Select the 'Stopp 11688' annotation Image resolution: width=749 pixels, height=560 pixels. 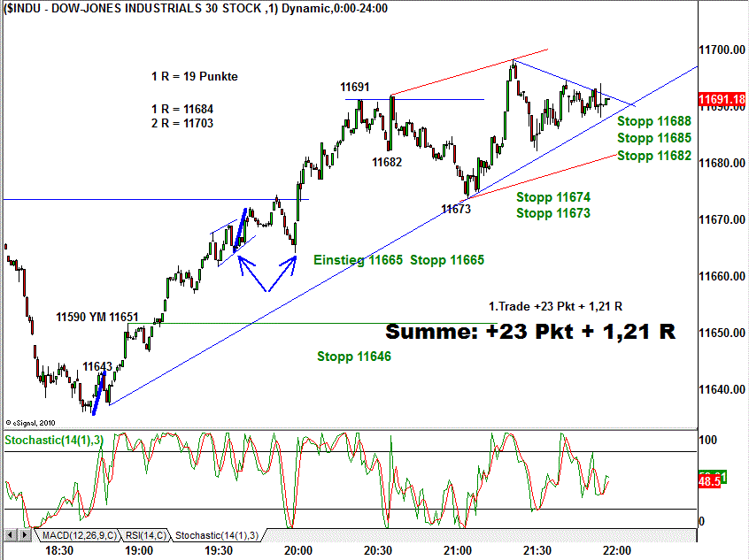point(654,121)
